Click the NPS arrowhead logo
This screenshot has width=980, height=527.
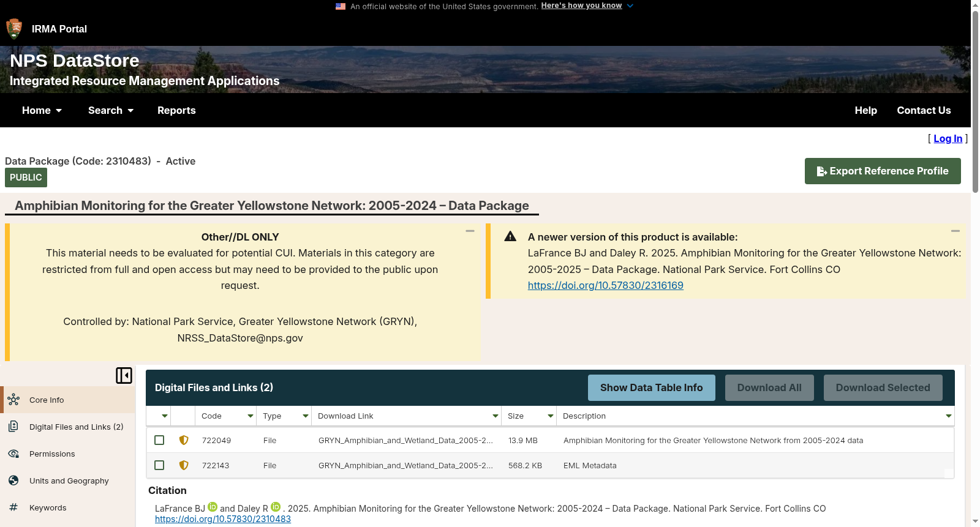tap(13, 29)
